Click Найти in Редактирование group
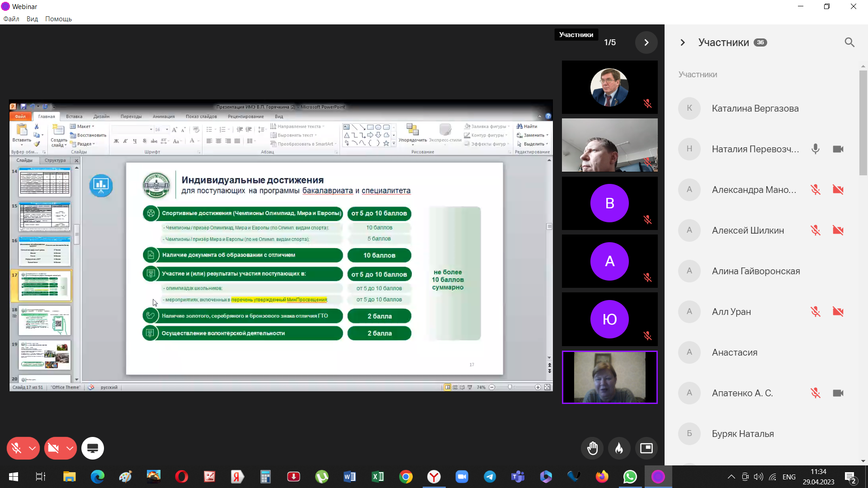Viewport: 868px width, 488px height. (x=527, y=127)
